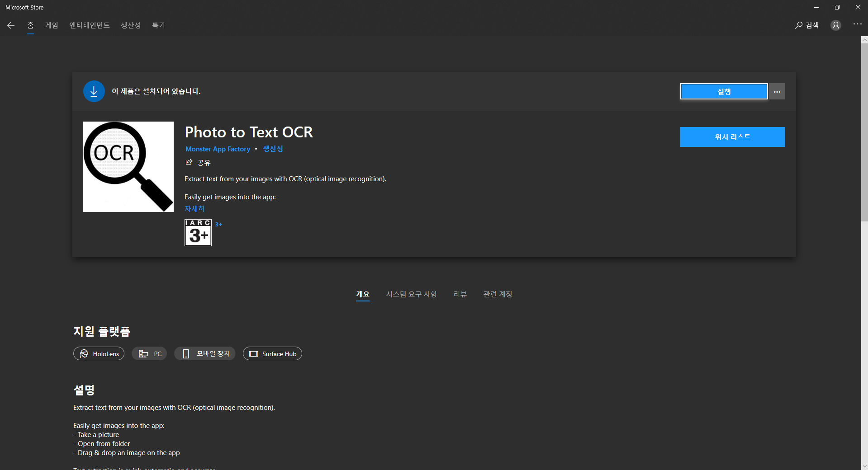Restore down the Microsoft Store window
The width and height of the screenshot is (868, 470).
(x=837, y=7)
